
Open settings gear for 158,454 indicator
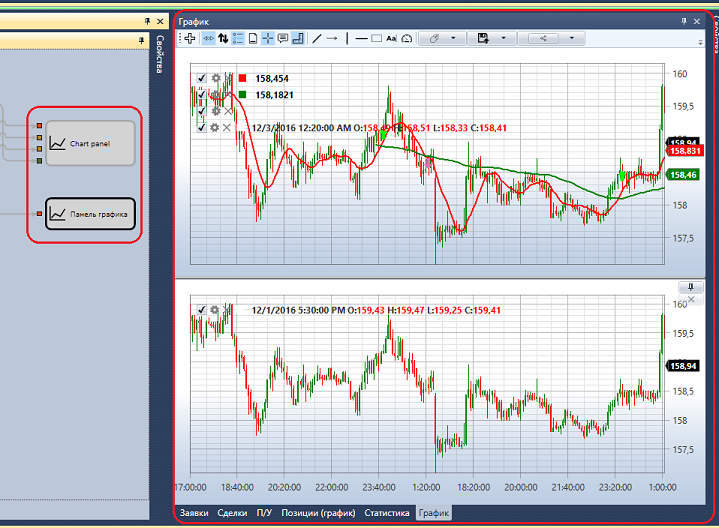[216, 78]
